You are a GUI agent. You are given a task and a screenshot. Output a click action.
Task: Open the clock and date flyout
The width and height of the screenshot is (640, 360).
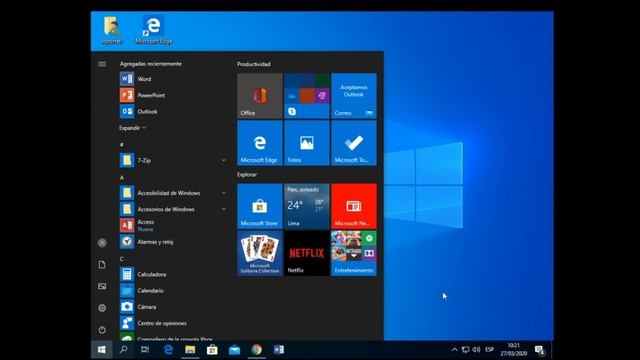coord(513,350)
